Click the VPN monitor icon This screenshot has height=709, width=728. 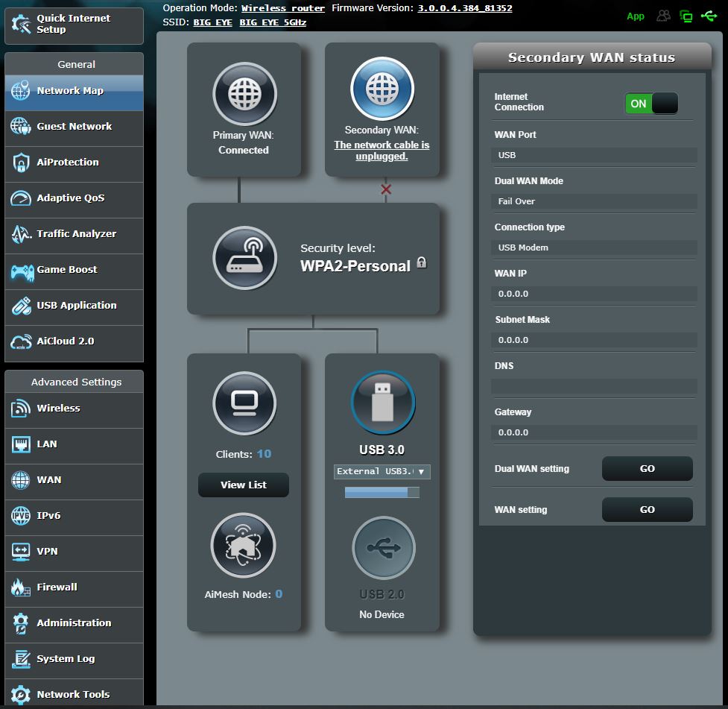pyautogui.click(x=21, y=552)
